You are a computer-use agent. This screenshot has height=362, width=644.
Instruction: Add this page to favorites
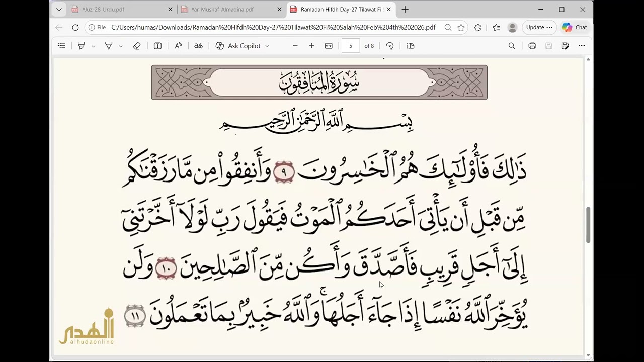[461, 27]
